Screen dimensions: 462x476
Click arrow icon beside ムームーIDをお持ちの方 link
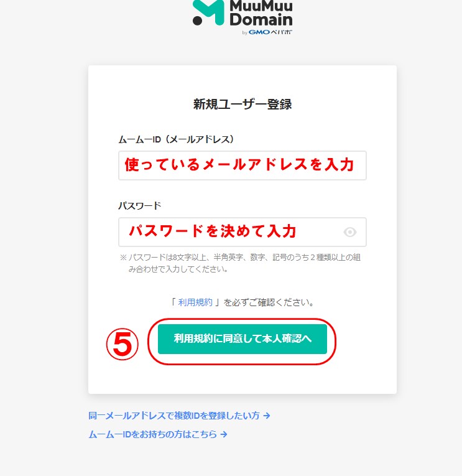[224, 434]
